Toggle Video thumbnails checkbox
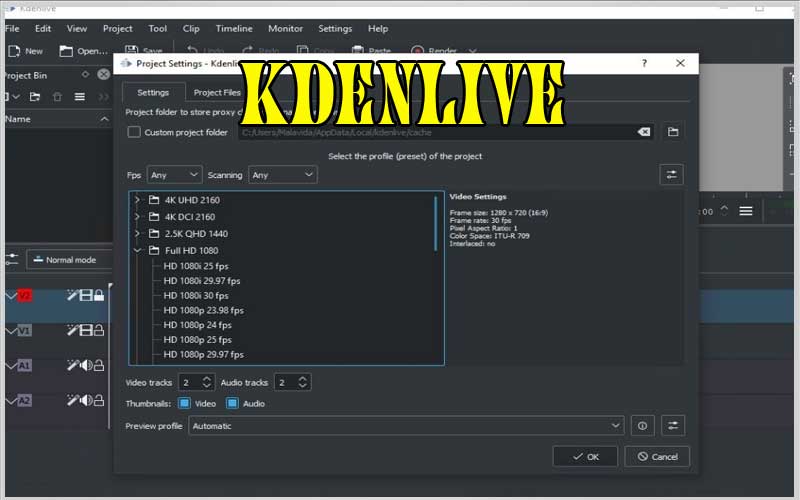 pos(184,403)
